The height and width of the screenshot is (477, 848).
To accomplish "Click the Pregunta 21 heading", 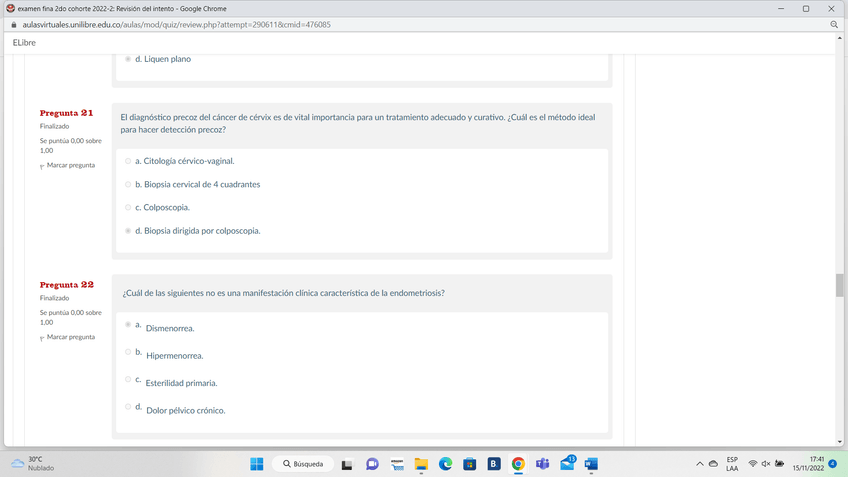I will pos(67,113).
